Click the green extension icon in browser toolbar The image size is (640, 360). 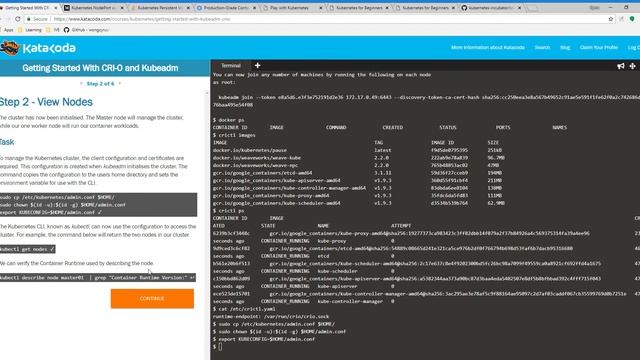pos(632,19)
